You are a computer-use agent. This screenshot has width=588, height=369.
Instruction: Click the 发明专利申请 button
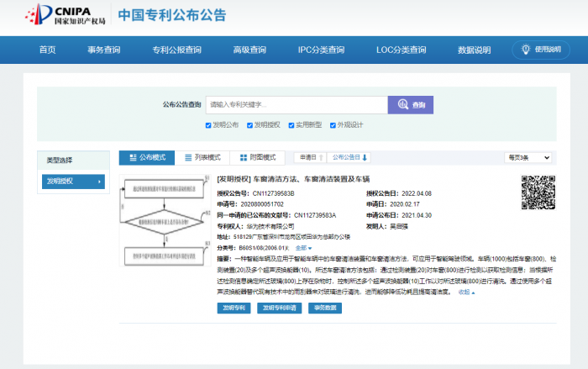(279, 308)
